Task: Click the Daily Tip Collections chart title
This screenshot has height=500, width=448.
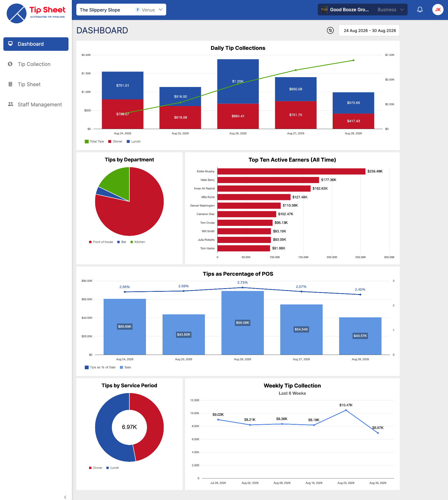Action: coord(238,48)
